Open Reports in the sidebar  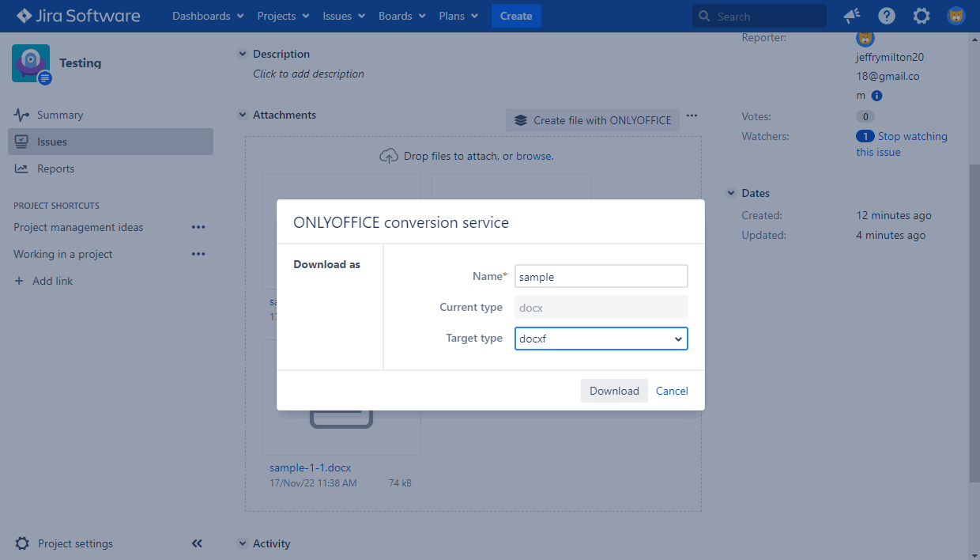55,168
